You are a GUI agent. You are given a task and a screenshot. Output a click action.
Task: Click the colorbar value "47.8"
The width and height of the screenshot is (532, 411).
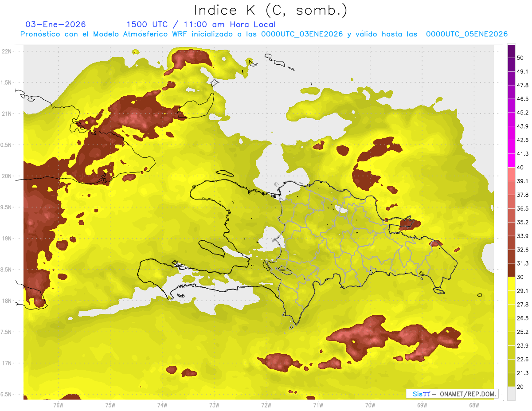(523, 85)
